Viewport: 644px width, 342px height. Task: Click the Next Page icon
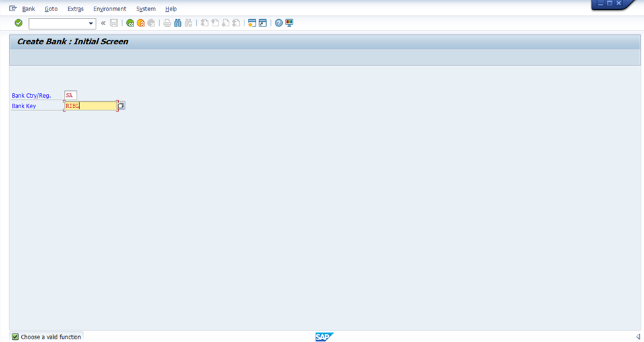click(225, 23)
